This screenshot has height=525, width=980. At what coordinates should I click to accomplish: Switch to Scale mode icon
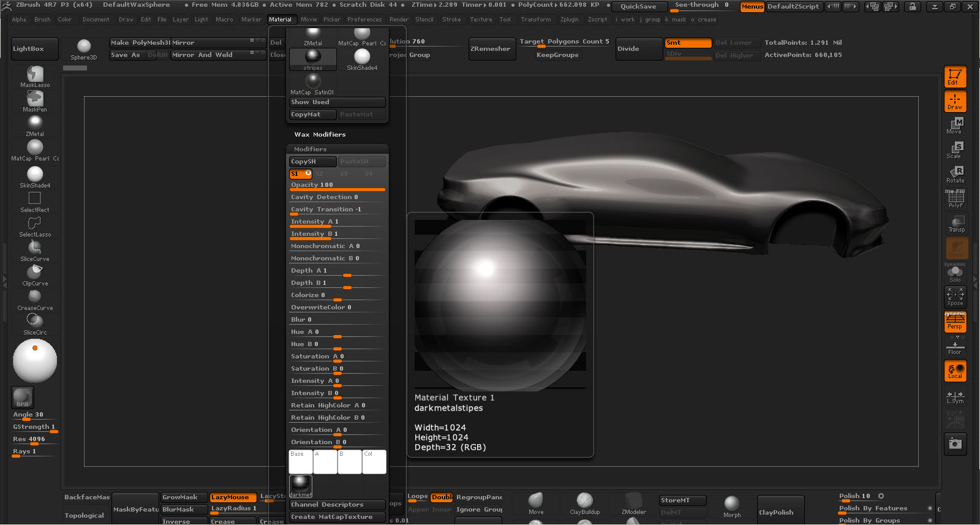point(955,150)
